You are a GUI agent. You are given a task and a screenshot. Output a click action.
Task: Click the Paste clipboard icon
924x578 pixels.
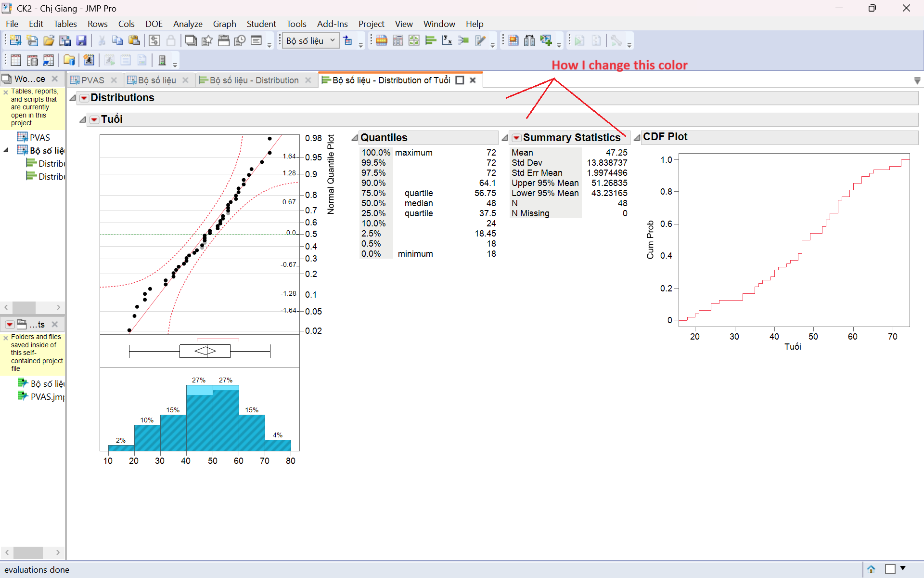coord(134,41)
